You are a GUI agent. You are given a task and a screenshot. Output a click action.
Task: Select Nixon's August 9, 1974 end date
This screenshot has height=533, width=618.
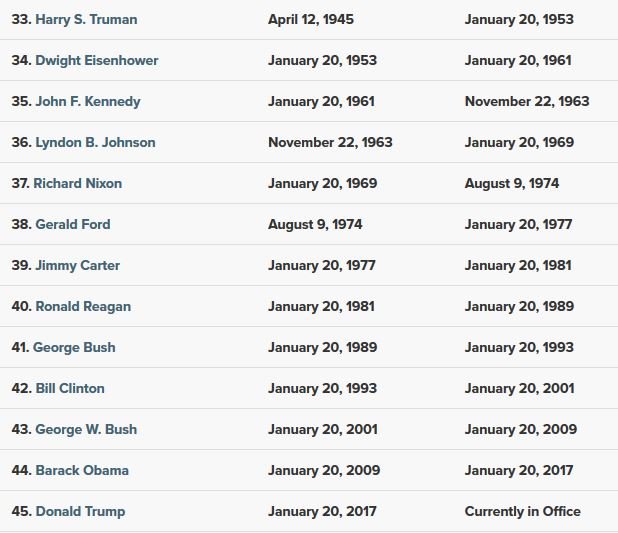(512, 183)
